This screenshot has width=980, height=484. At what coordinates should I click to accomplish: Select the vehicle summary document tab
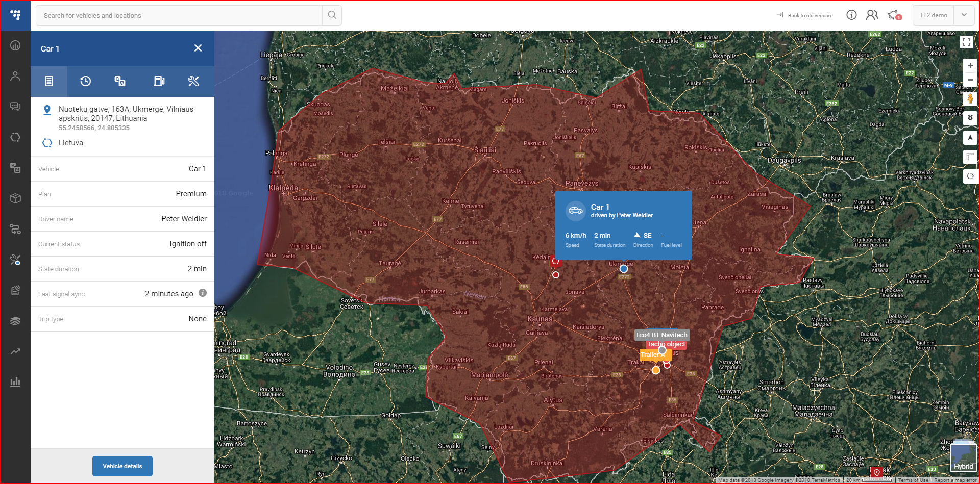click(49, 81)
